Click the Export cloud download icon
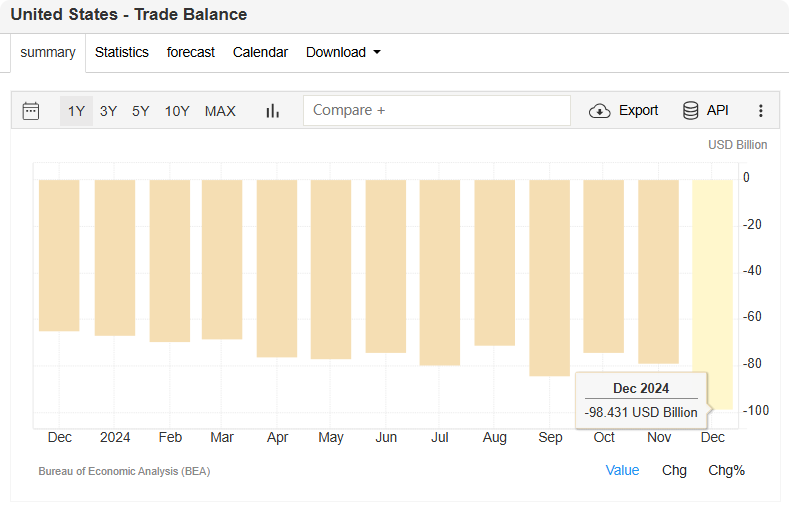This screenshot has height=512, width=789. [600, 111]
